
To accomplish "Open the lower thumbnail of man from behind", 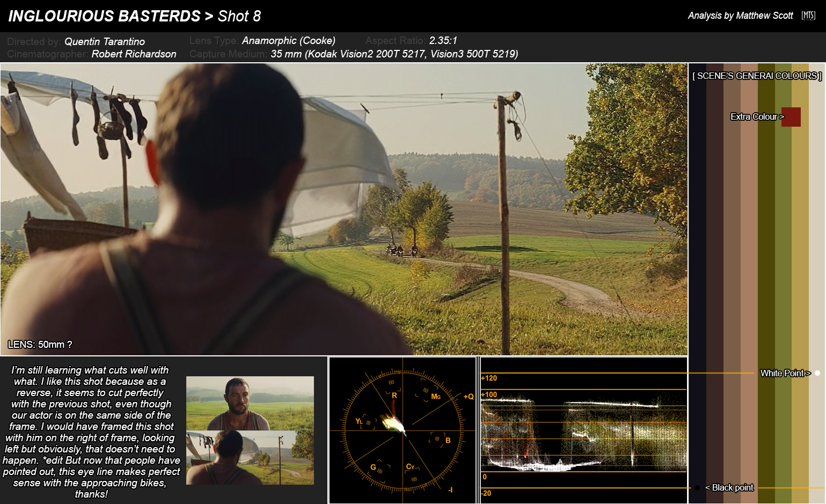I will coord(250,458).
